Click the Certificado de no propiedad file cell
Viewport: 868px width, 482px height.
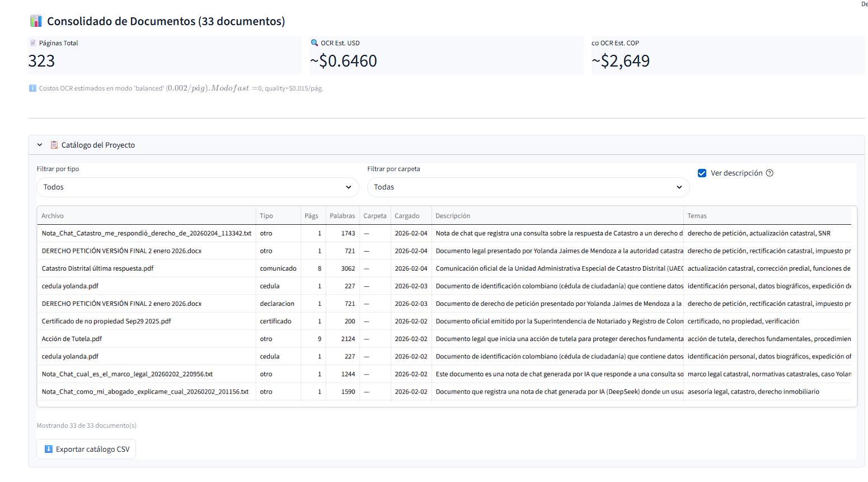coord(106,322)
